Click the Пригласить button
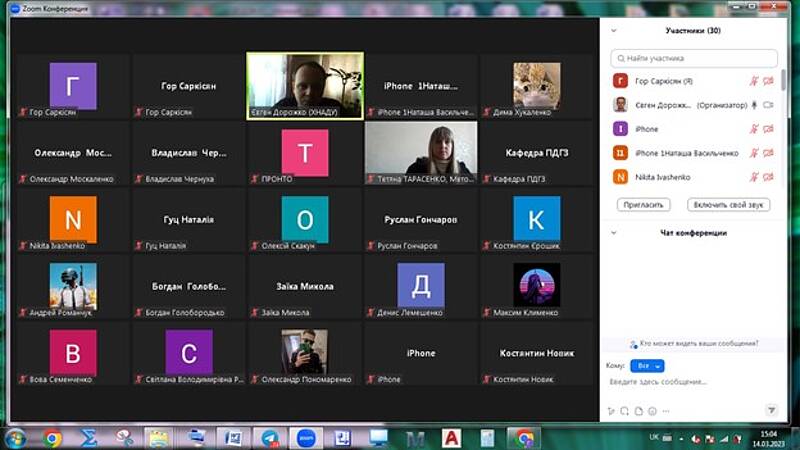 (x=644, y=204)
